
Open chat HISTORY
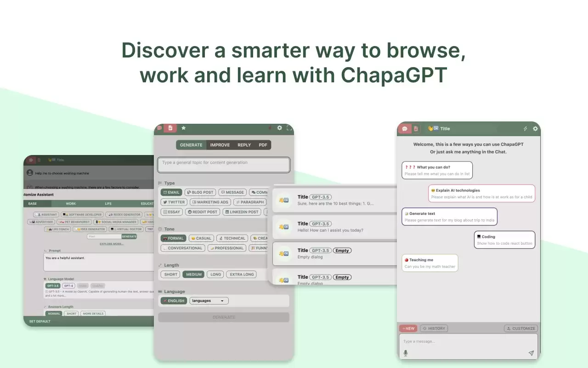pos(434,328)
